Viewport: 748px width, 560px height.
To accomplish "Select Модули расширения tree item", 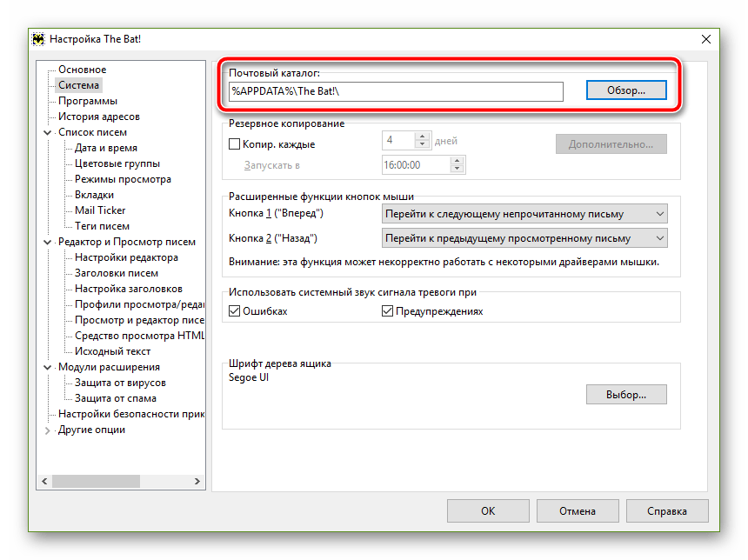I will click(109, 367).
